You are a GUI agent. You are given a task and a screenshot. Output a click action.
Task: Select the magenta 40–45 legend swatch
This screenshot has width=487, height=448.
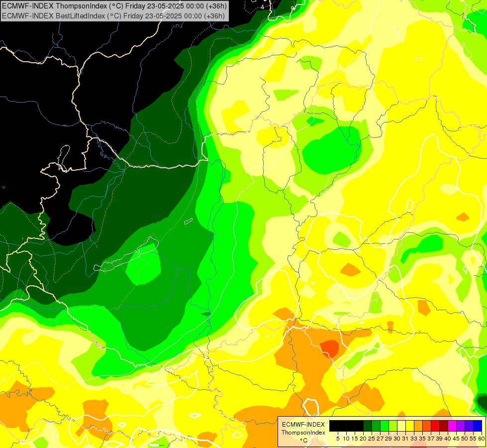click(x=452, y=426)
